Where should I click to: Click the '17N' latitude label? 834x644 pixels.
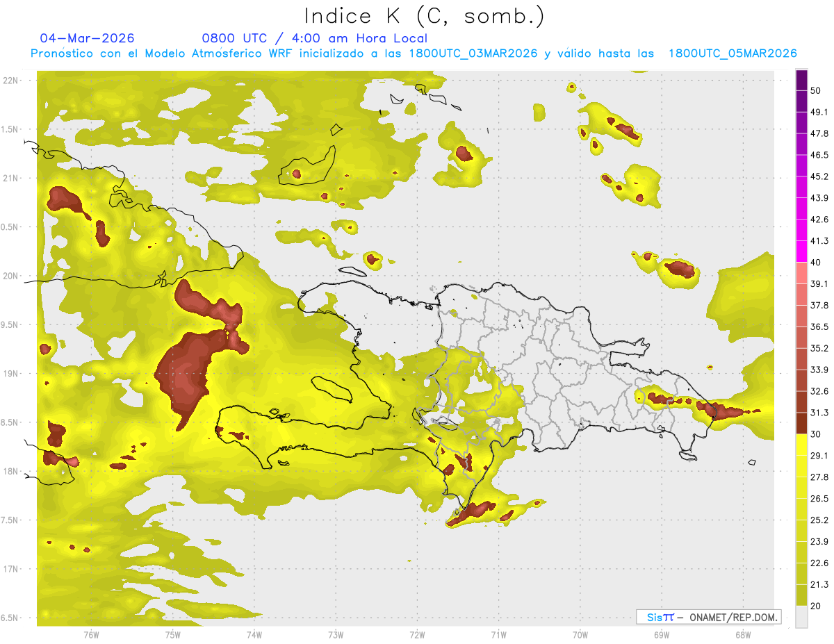[11, 569]
